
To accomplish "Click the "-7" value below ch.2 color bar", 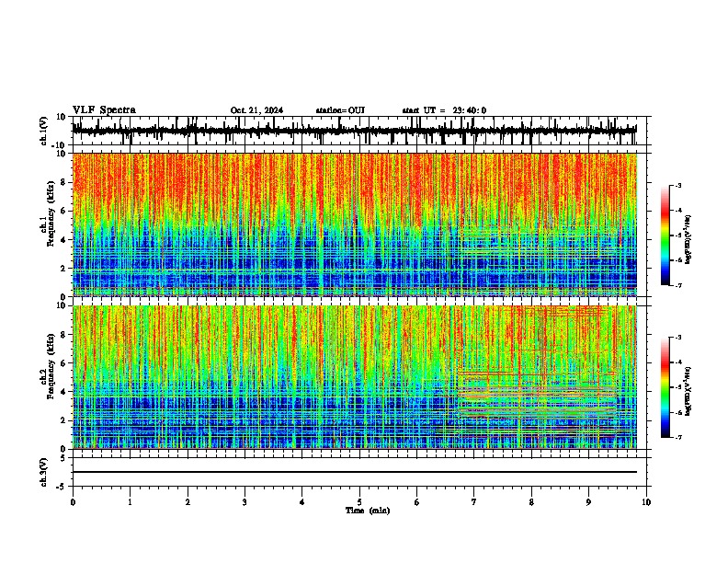I will coord(677,437).
